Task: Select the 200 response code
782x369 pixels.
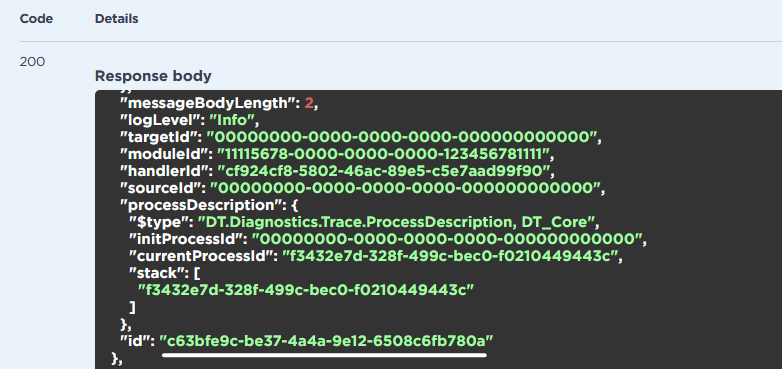Action: pyautogui.click(x=32, y=62)
